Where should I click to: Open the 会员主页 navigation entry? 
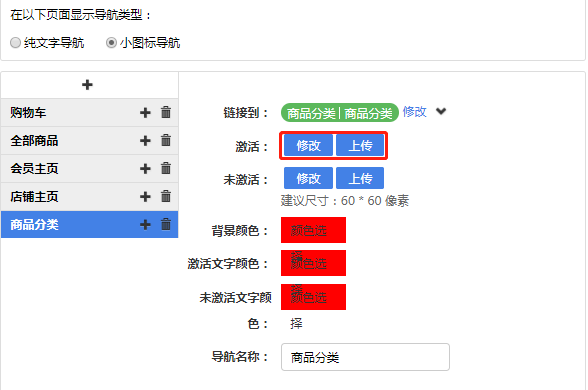pyautogui.click(x=89, y=169)
